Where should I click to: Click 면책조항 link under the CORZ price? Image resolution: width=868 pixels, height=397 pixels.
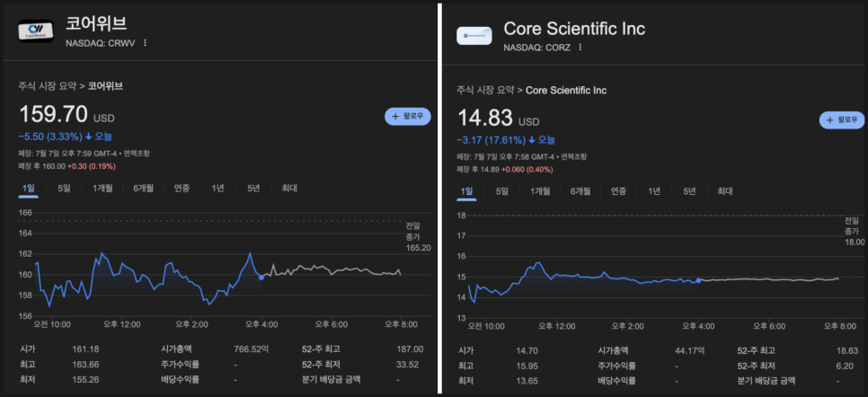click(x=574, y=156)
